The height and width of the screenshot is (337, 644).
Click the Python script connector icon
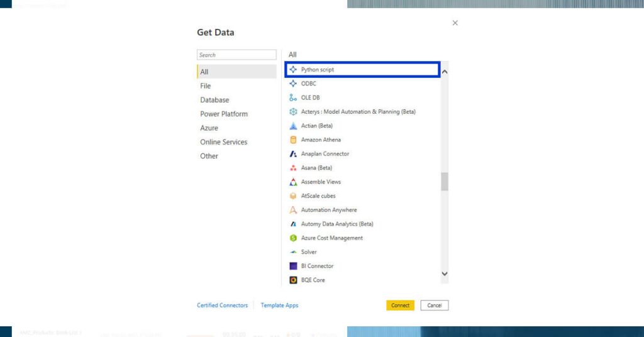point(293,69)
